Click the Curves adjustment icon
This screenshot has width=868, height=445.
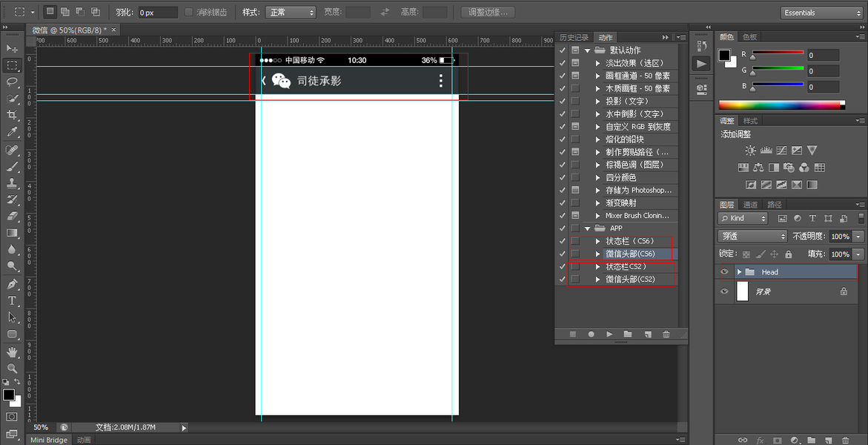point(781,150)
